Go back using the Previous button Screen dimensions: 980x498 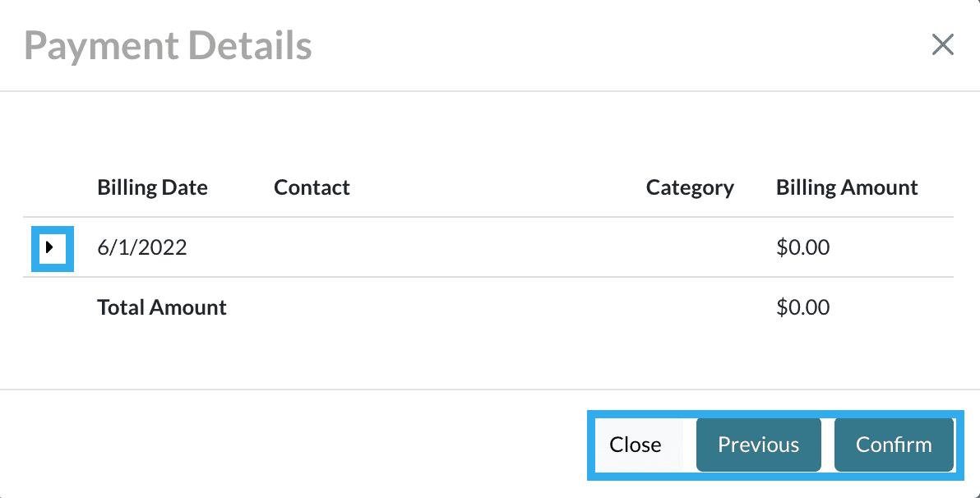coord(758,445)
